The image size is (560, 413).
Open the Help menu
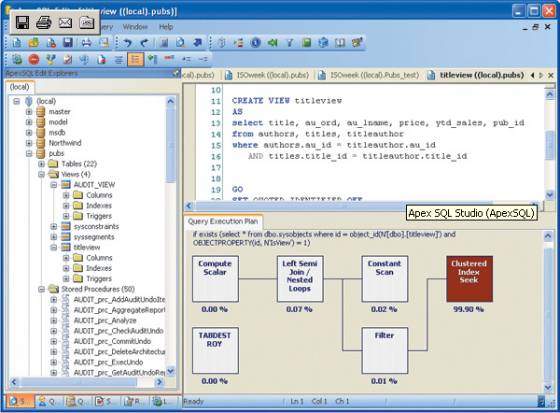pos(166,27)
